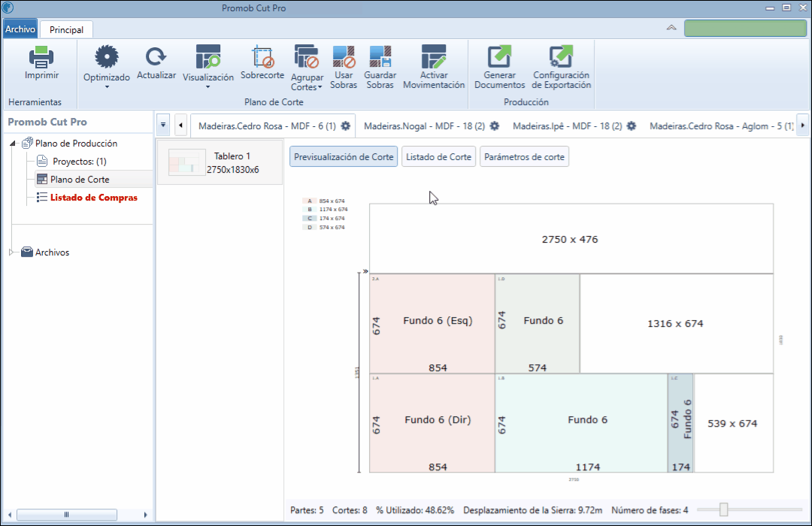Select Proyectos: (1) in the tree

pyautogui.click(x=79, y=162)
